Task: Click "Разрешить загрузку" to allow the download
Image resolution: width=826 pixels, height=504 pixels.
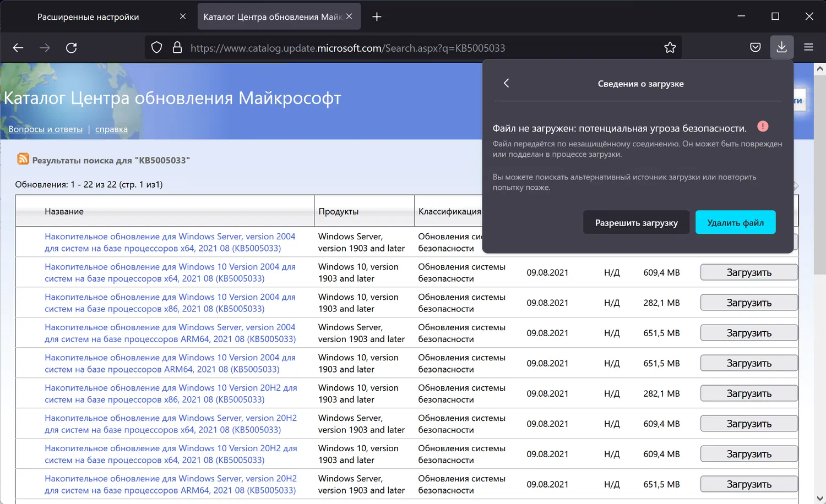Action: pyautogui.click(x=636, y=223)
